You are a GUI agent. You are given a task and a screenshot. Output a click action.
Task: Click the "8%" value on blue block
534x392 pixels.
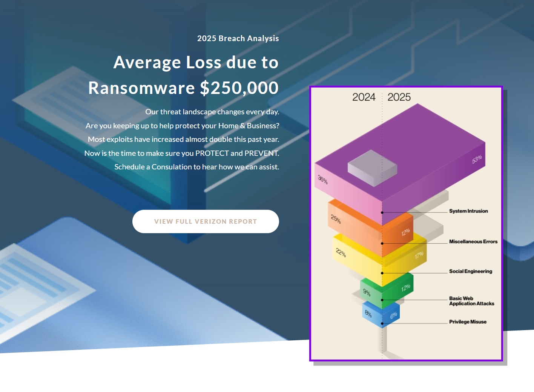tap(368, 314)
